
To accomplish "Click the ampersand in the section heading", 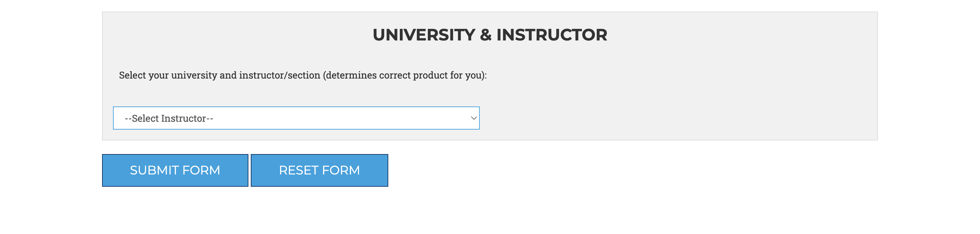I will pos(486,35).
